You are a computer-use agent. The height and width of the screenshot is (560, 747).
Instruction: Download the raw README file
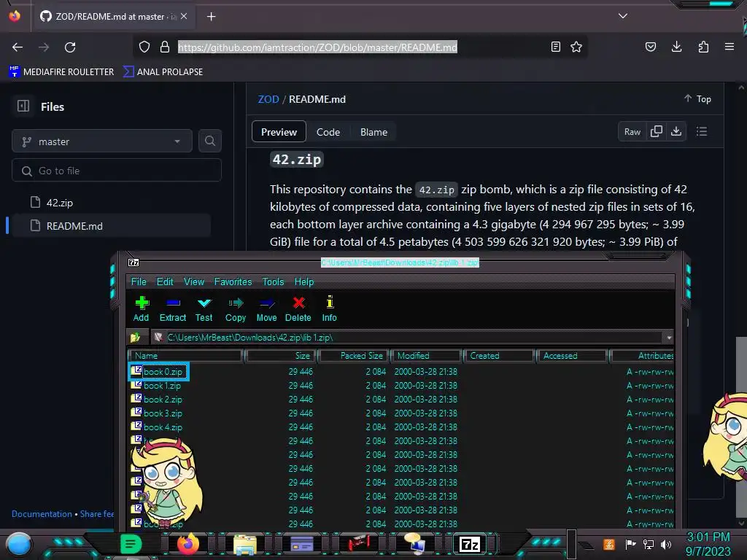click(x=676, y=131)
